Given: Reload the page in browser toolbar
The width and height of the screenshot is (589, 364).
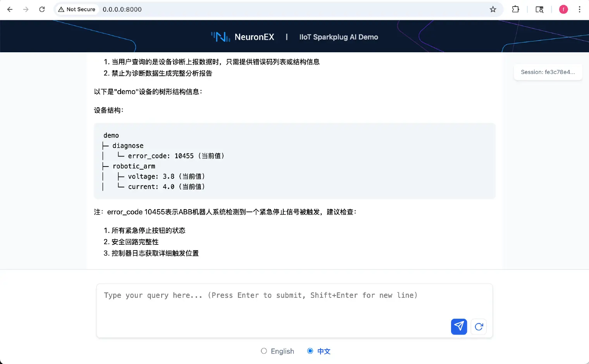Looking at the screenshot, I should (42, 9).
